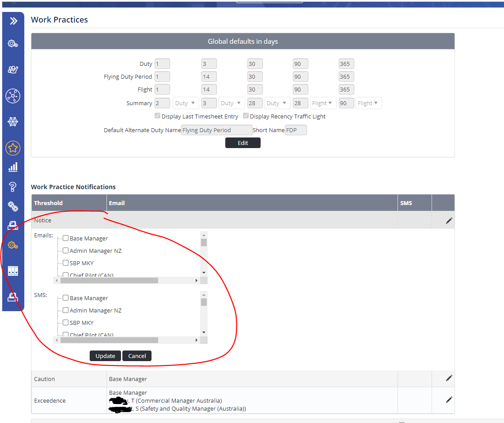Tick SBP MKY checkbox under Emails
The width and height of the screenshot is (504, 423).
point(65,263)
